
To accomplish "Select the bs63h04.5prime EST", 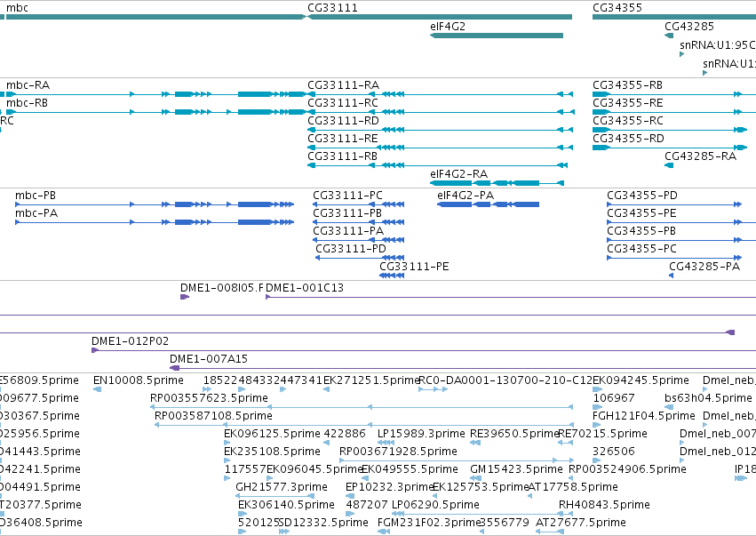I will [x=669, y=407].
